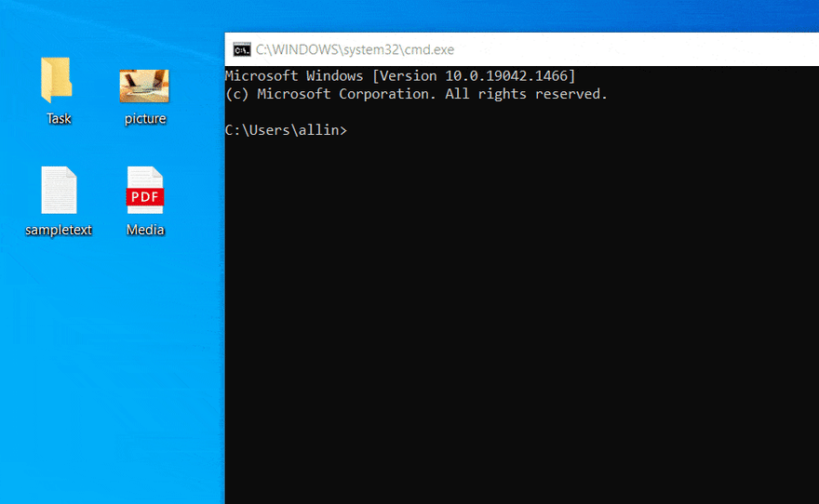Click the "picture" file name label

pos(145,119)
